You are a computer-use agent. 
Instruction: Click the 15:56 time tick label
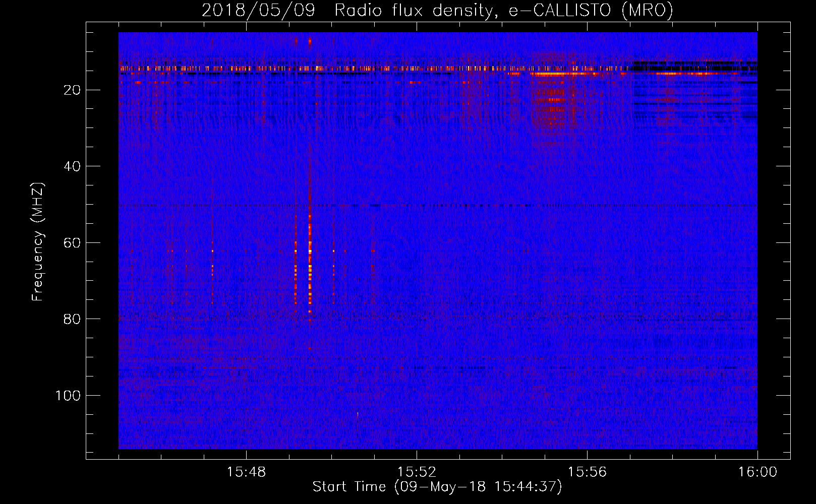click(587, 472)
